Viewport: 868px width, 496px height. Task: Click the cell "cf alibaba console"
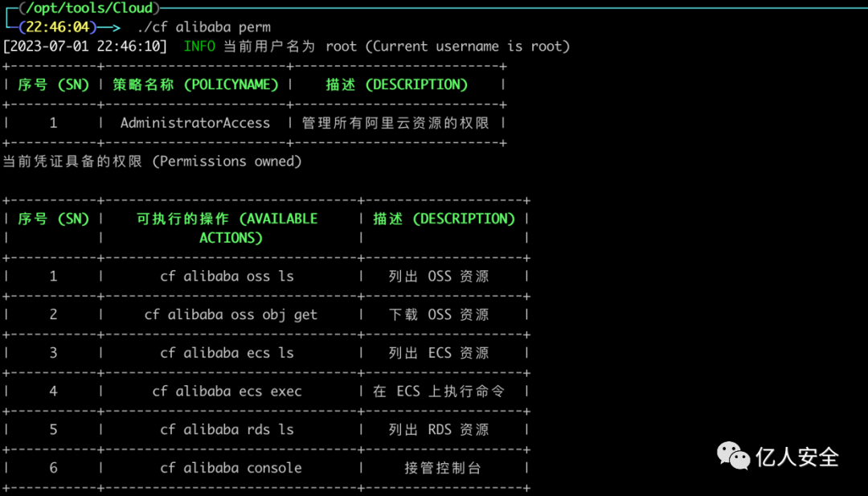[x=231, y=468]
